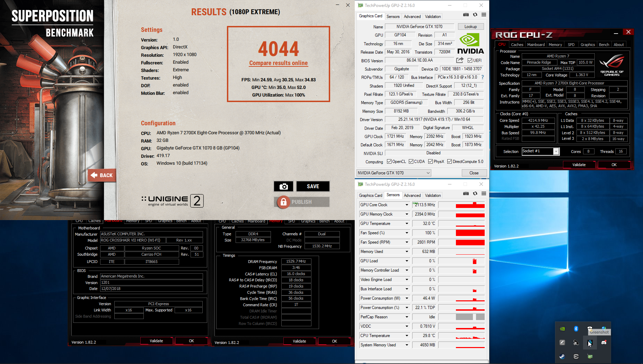Open the Mainboard tab in ROG CPU-Z
643x364 pixels.
[x=536, y=45]
